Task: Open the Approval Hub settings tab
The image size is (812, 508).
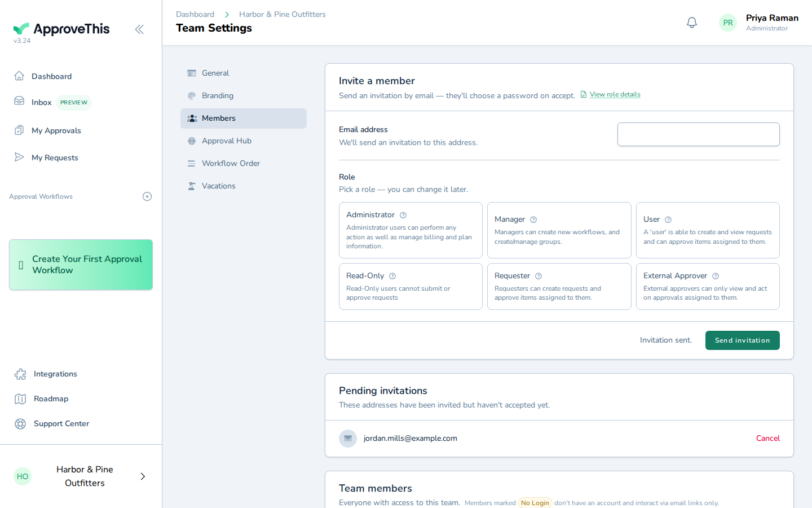Action: pyautogui.click(x=244, y=141)
